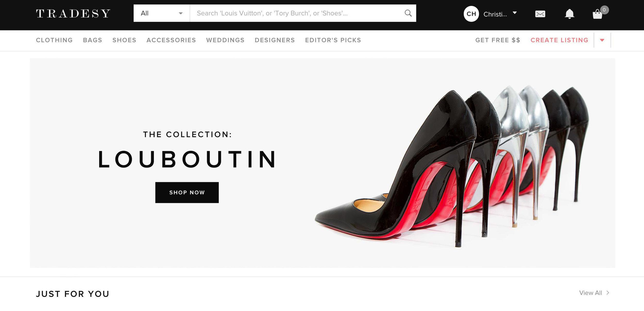
Task: Expand the red arrow beside Create Listing
Action: (x=602, y=40)
